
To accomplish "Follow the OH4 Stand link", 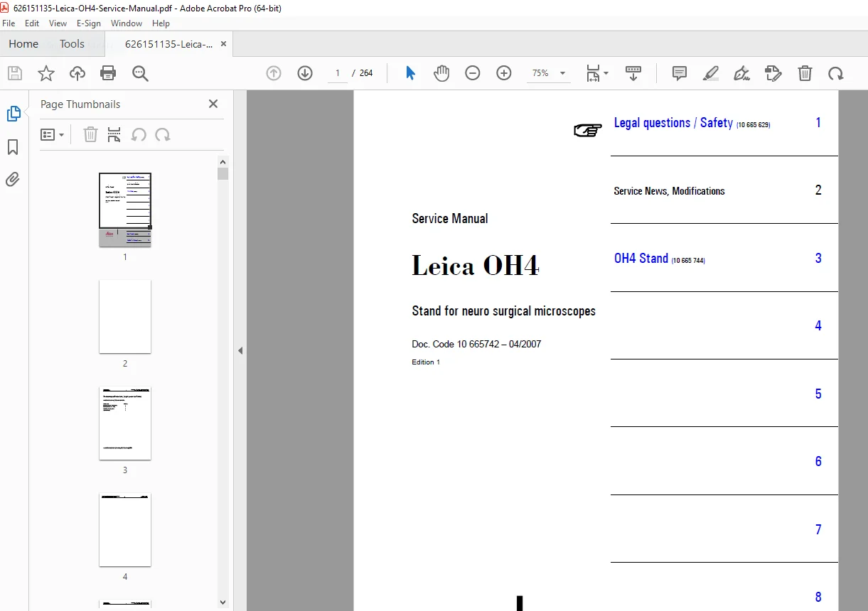I will [641, 259].
